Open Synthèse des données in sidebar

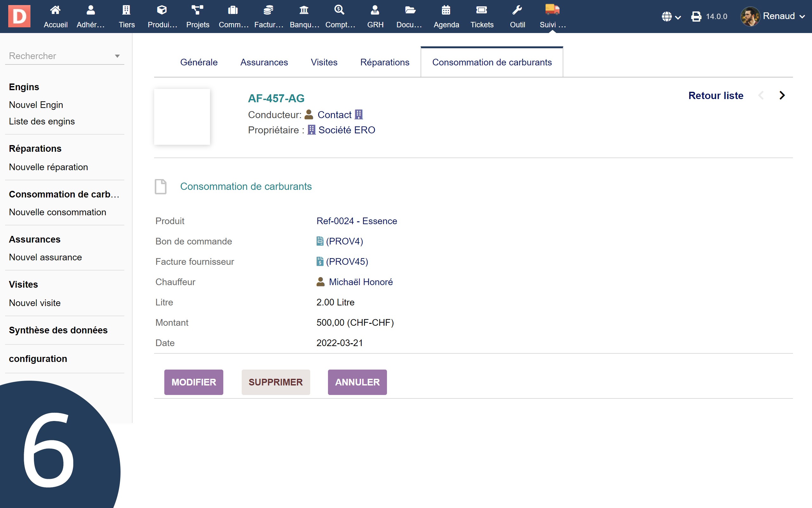[x=58, y=330]
